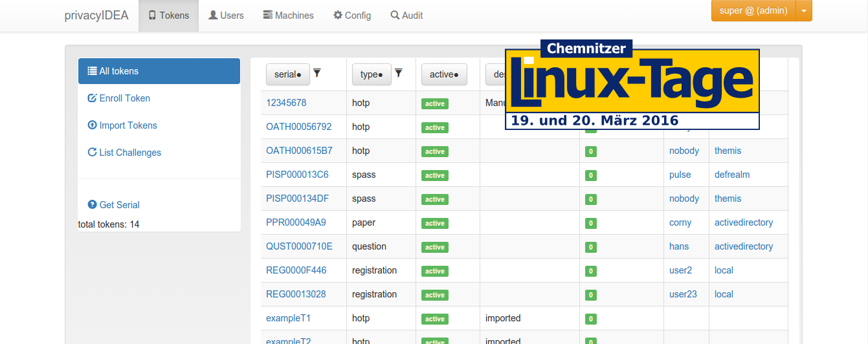Open realm themis for OATH000615B7
868x344 pixels.
coord(728,151)
